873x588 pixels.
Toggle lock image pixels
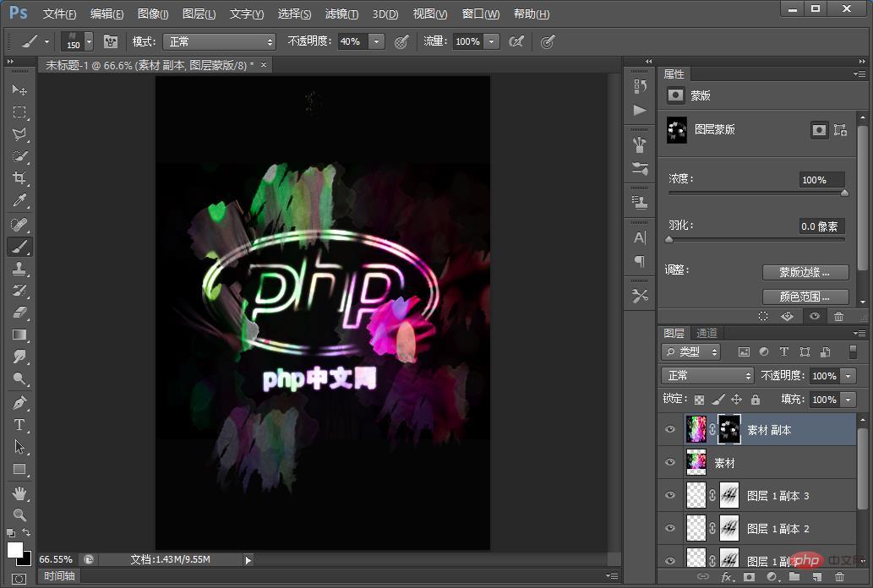718,400
